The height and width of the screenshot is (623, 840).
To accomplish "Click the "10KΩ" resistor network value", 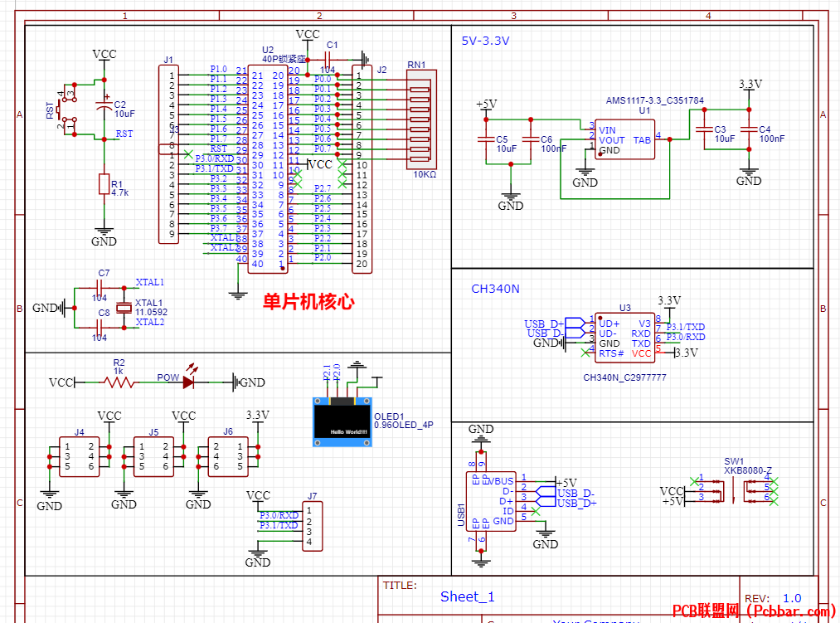I will coord(425,174).
